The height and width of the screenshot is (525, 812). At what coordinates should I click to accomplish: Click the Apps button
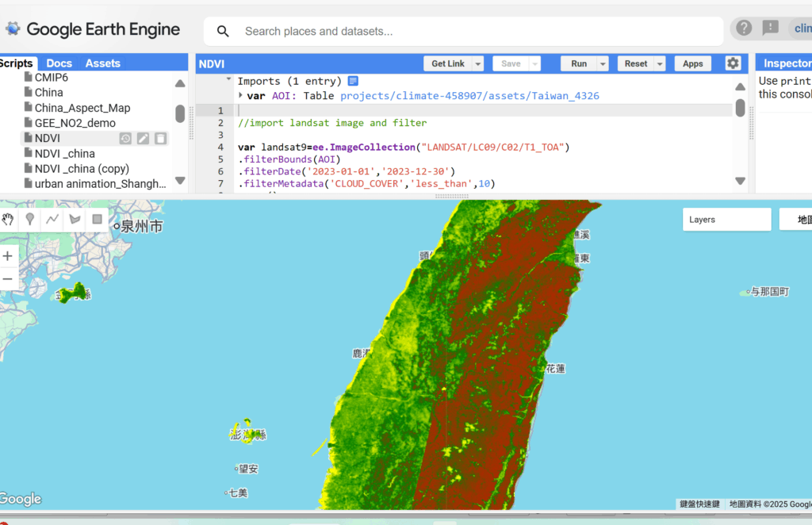point(692,63)
